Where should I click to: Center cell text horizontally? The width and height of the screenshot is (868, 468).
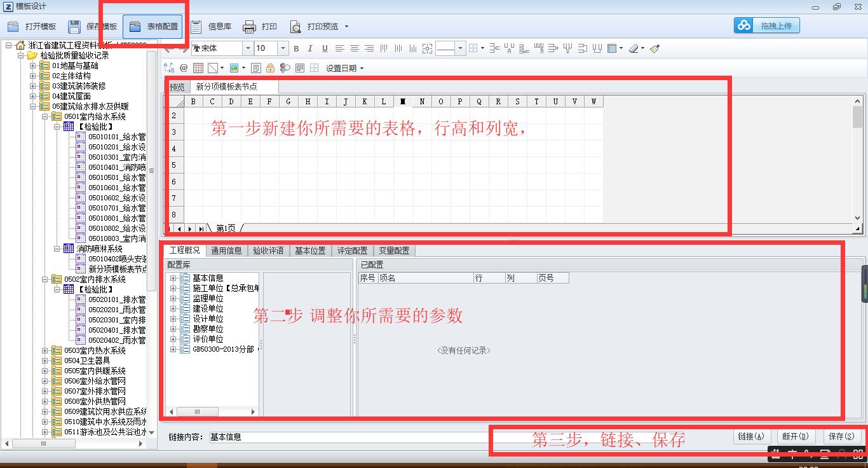[355, 48]
